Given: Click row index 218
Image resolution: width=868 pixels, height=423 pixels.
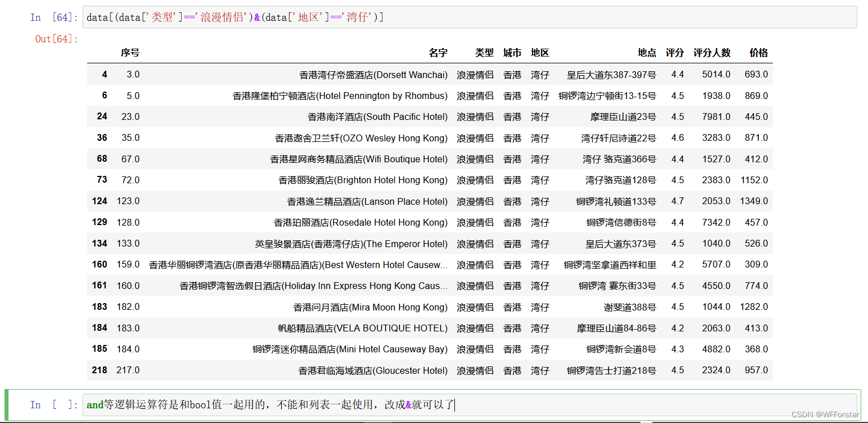Looking at the screenshot, I should pos(100,370).
